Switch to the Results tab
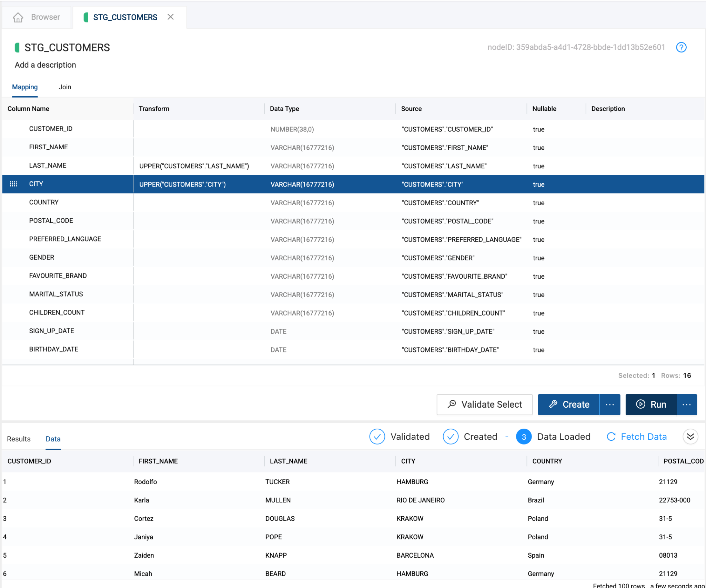This screenshot has width=706, height=588. (19, 439)
